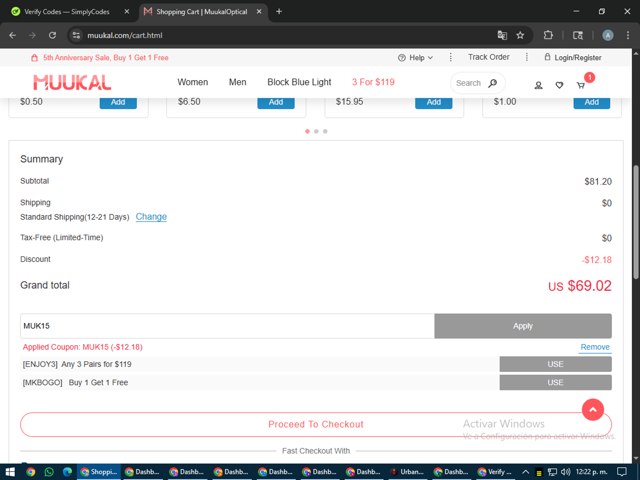This screenshot has height=480, width=640.
Task: Click the MUUKAL logo
Action: pos(72,82)
